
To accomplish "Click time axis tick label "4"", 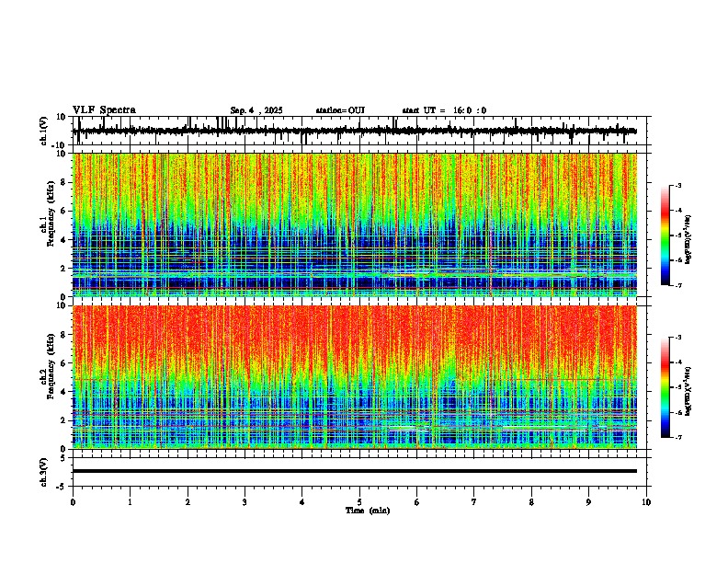I will 302,502.
